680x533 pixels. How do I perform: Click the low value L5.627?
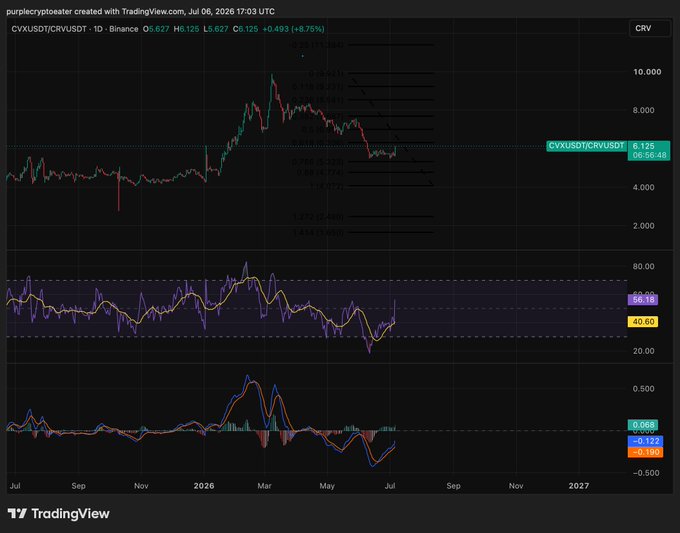[x=216, y=29]
